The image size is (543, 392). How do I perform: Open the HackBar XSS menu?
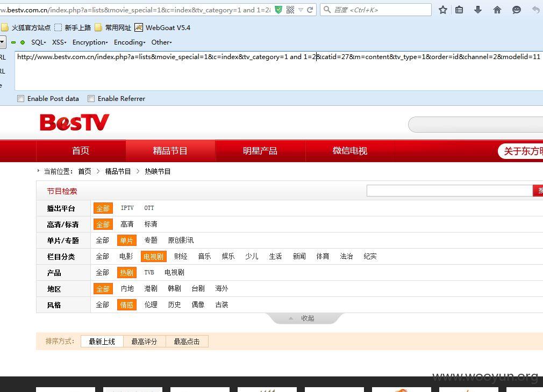point(59,42)
